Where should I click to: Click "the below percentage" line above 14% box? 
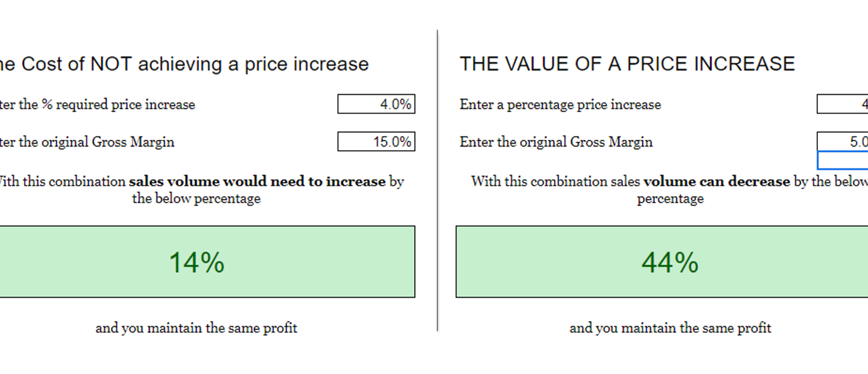pyautogui.click(x=197, y=198)
